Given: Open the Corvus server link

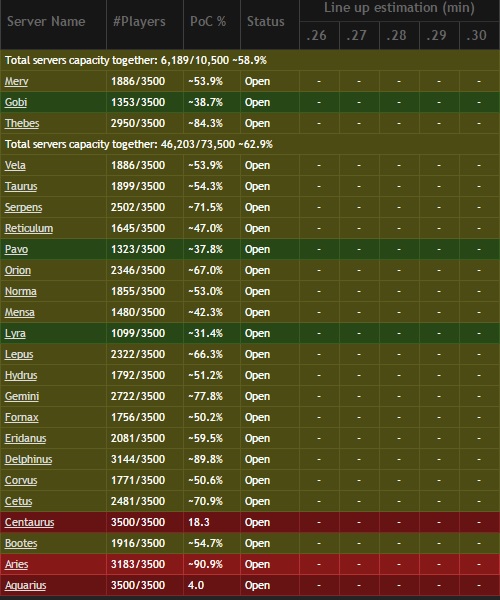Looking at the screenshot, I should point(21,481).
